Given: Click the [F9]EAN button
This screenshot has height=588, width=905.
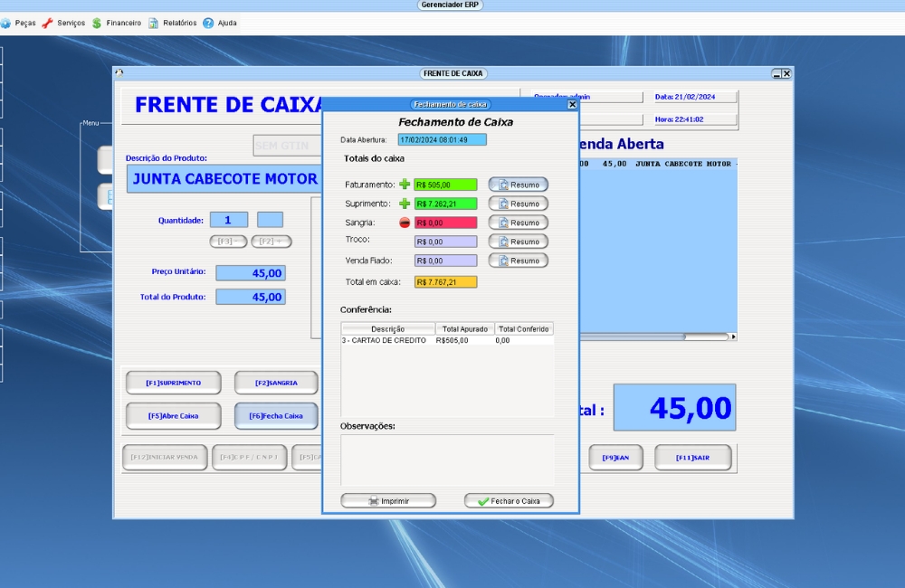Looking at the screenshot, I should pyautogui.click(x=615, y=458).
